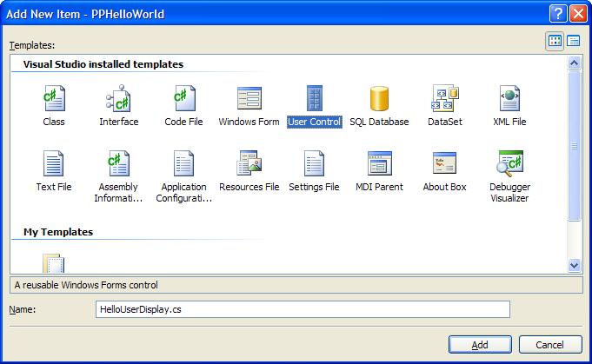Select the Settings File template icon
Image resolution: width=592 pixels, height=364 pixels.
pos(314,163)
